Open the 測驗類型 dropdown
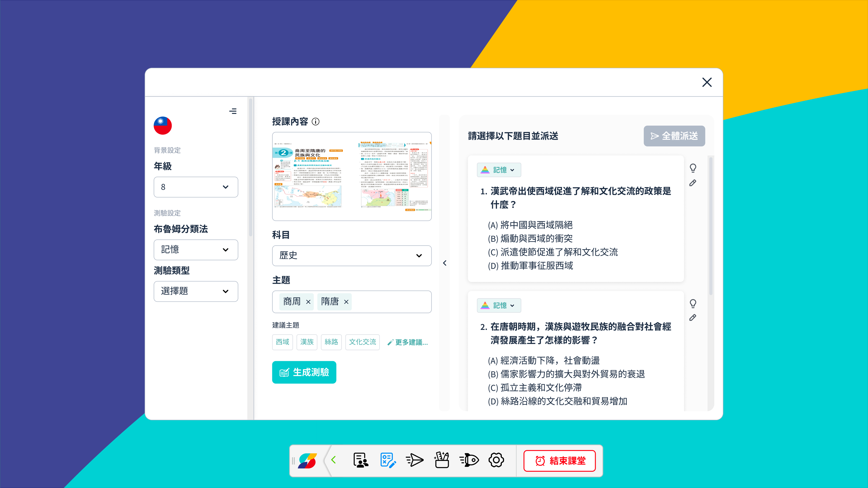This screenshot has height=488, width=868. [x=196, y=291]
